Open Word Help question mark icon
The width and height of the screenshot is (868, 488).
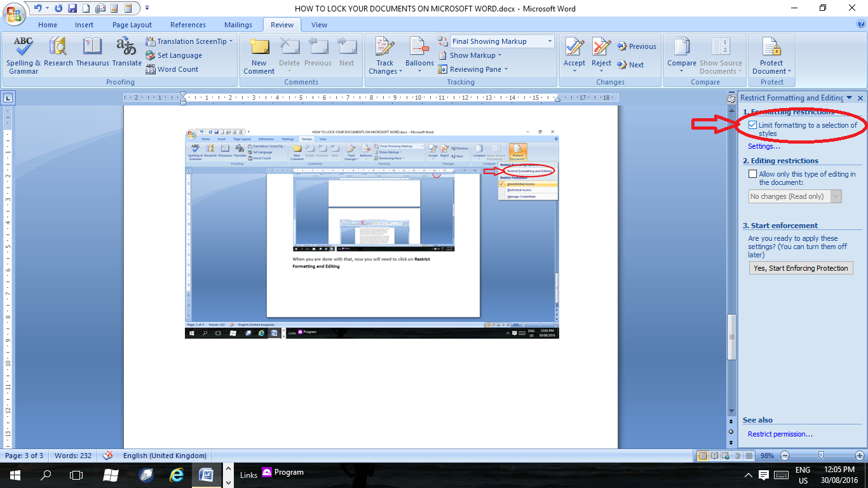[860, 24]
